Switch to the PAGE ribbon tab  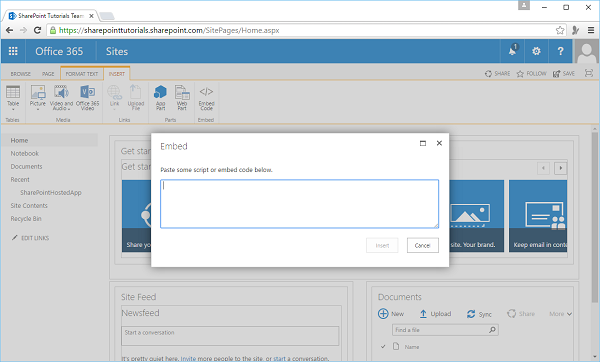pos(48,74)
